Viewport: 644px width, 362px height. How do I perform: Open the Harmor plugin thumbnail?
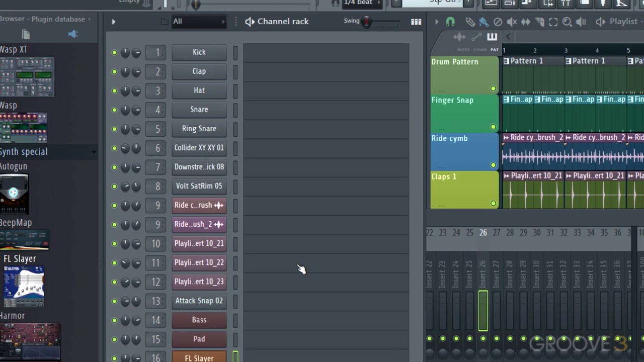pyautogui.click(x=30, y=342)
